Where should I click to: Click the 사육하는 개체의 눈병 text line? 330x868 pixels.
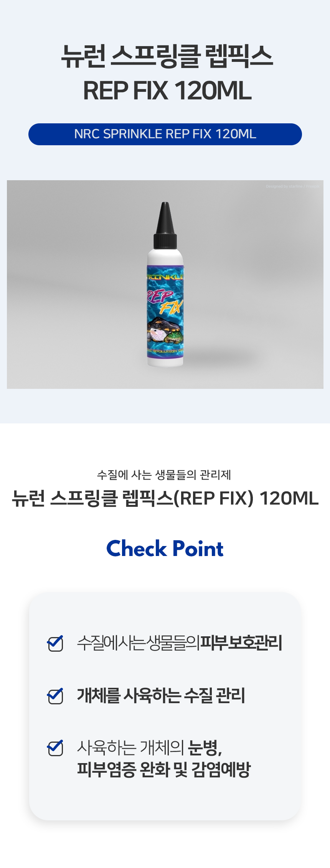point(150,747)
